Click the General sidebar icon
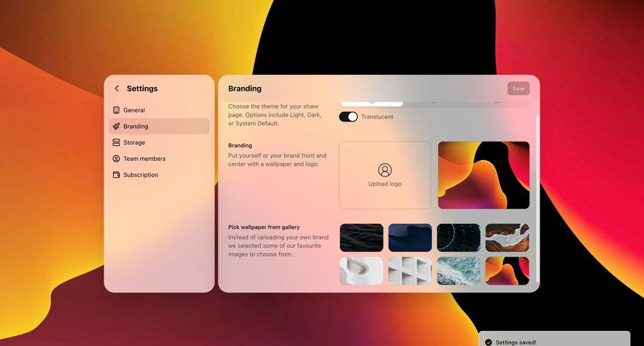Image resolution: width=644 pixels, height=346 pixels. pyautogui.click(x=116, y=110)
